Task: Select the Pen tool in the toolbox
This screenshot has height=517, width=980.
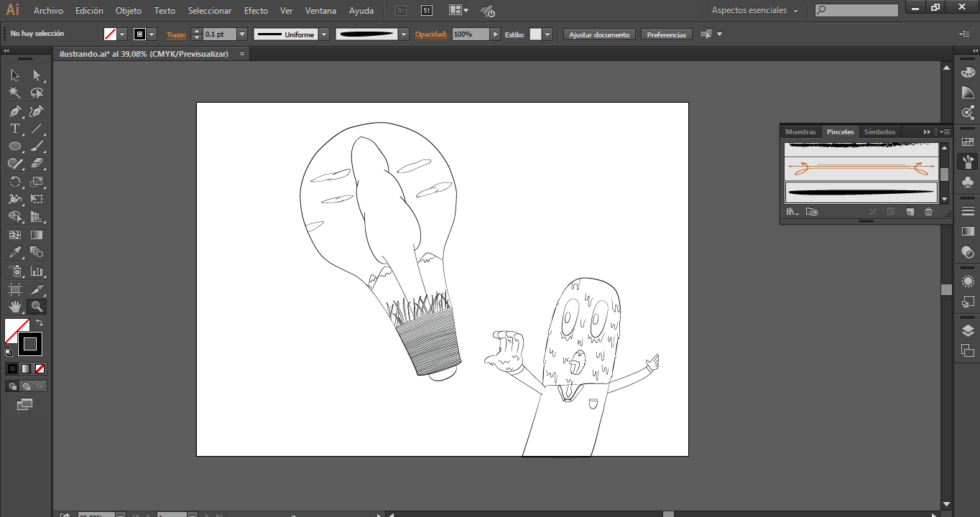Action: 14,111
